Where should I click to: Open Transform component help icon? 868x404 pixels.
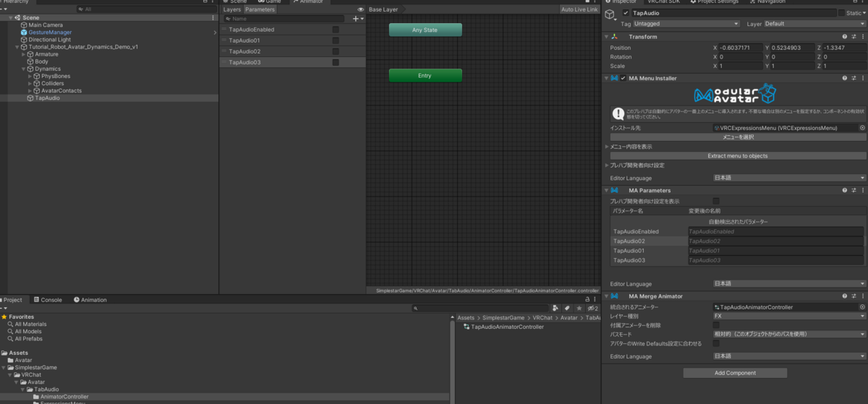[x=844, y=36]
